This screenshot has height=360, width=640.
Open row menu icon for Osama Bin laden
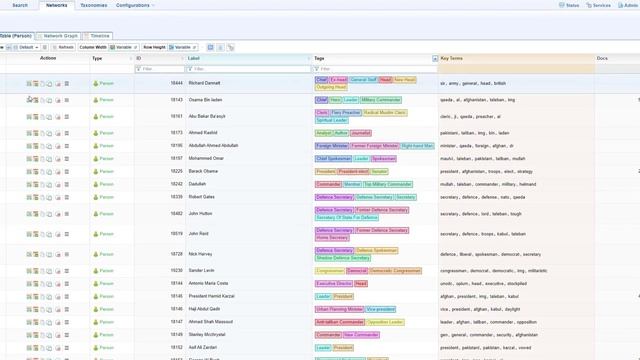pyautogui.click(x=67, y=100)
